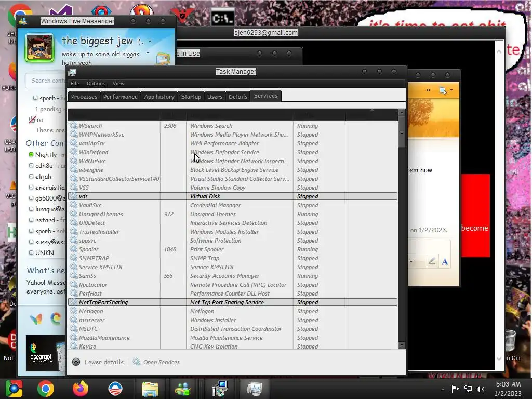Select the TrustedInstaller service row

coord(233,232)
